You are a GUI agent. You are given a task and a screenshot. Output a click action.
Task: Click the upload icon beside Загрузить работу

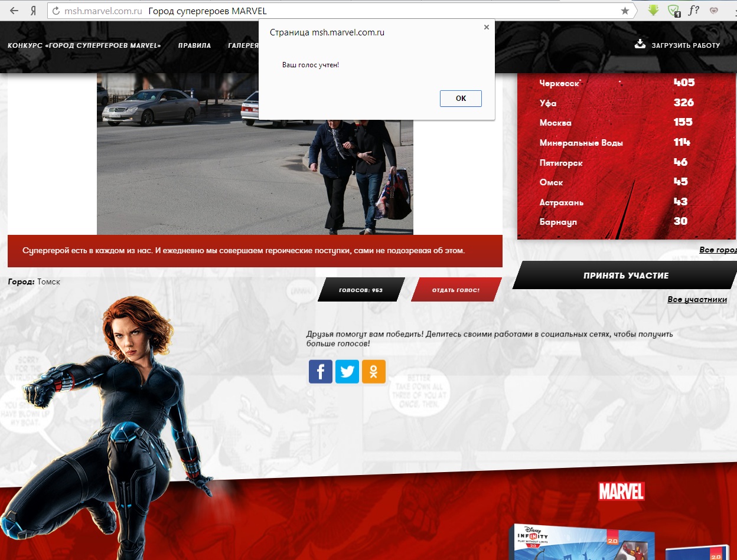pyautogui.click(x=640, y=44)
